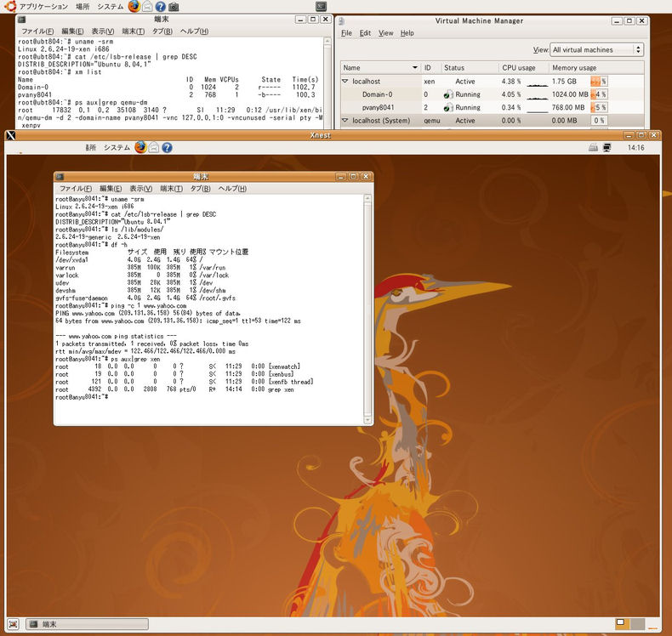Click the printer tray icon in the Xnest panel
The image size is (672, 636).
click(593, 147)
